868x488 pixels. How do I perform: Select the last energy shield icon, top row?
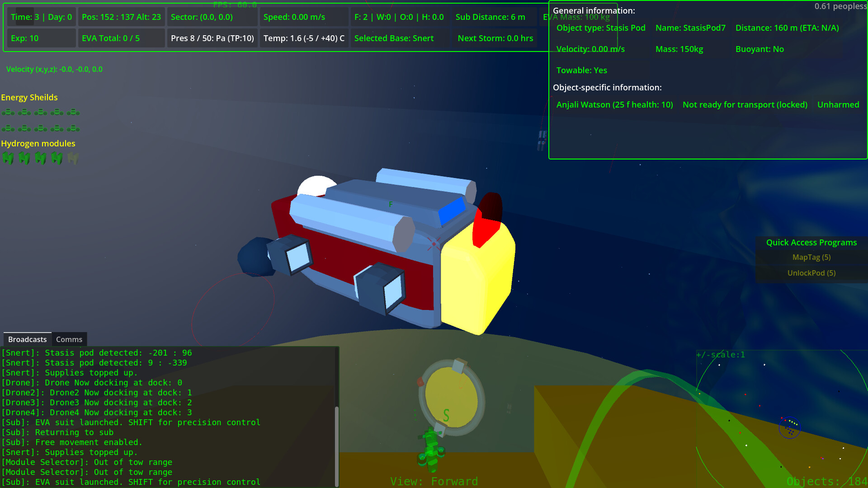click(73, 112)
